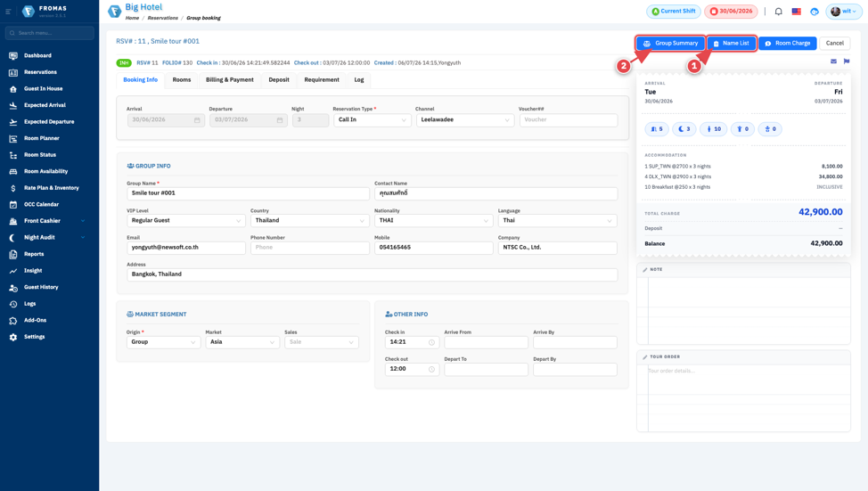Click the blue flag icon
The image size is (868, 491).
[847, 61]
